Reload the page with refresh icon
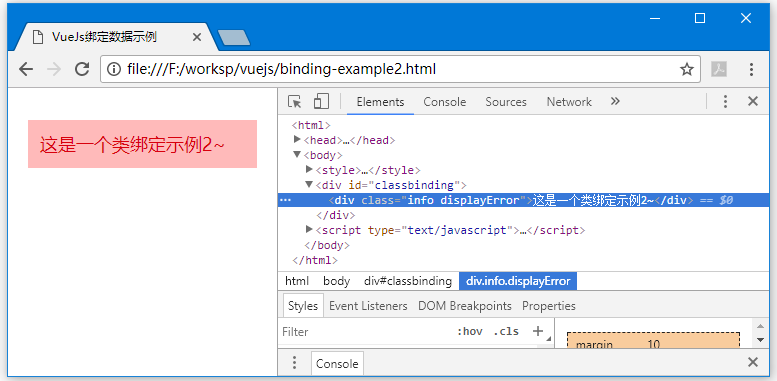777x381 pixels. tap(82, 69)
